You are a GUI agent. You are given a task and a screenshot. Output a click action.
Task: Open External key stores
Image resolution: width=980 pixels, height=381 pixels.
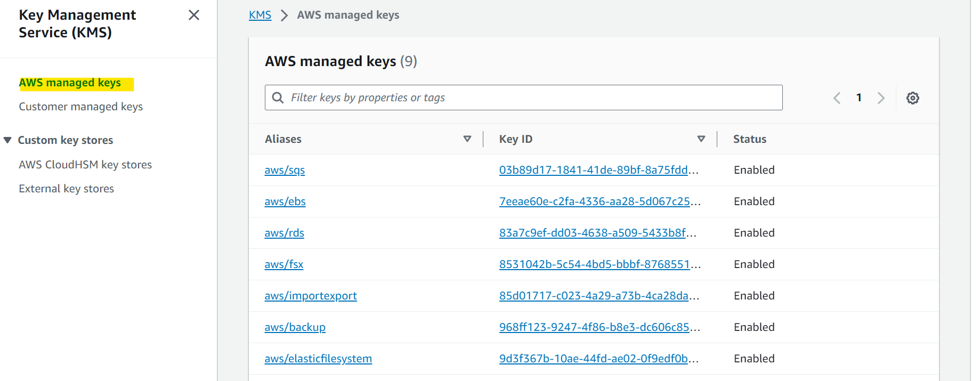pos(67,189)
